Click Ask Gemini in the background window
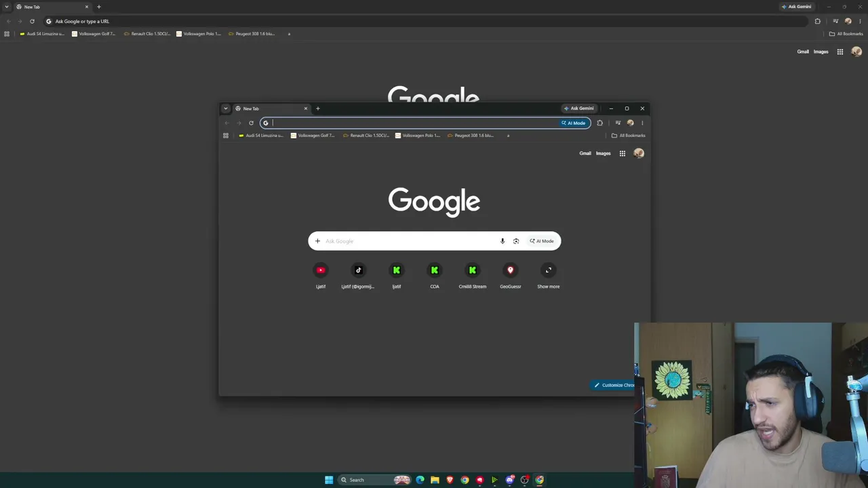 click(x=797, y=7)
